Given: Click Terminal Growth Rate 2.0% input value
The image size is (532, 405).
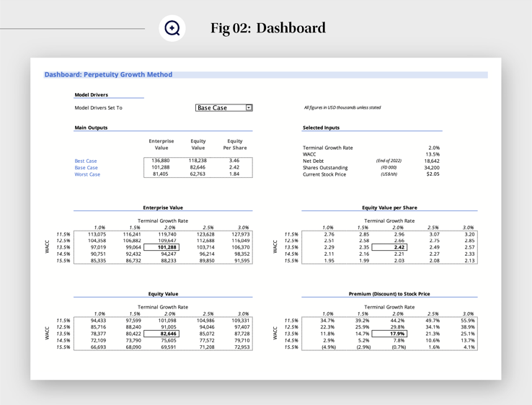Looking at the screenshot, I should 433,148.
